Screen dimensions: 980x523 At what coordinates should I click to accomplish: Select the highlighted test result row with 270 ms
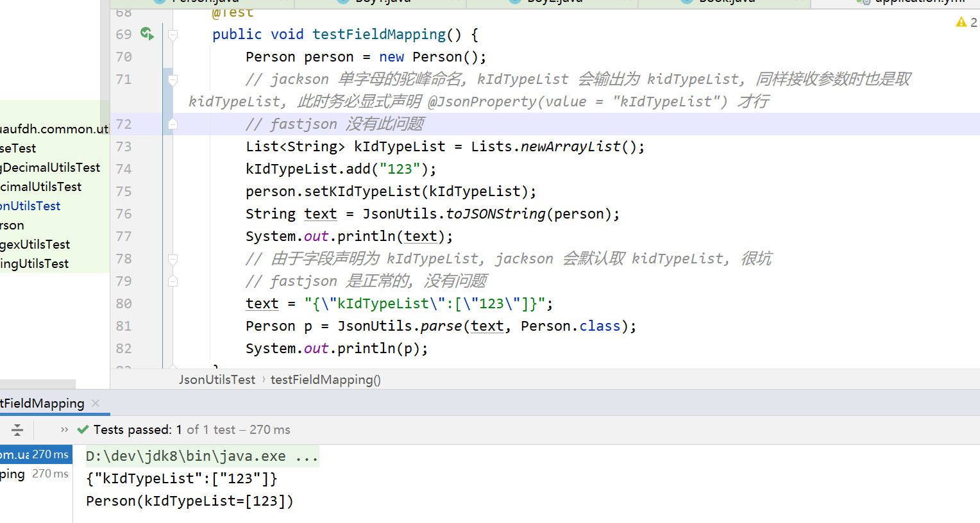[36, 454]
